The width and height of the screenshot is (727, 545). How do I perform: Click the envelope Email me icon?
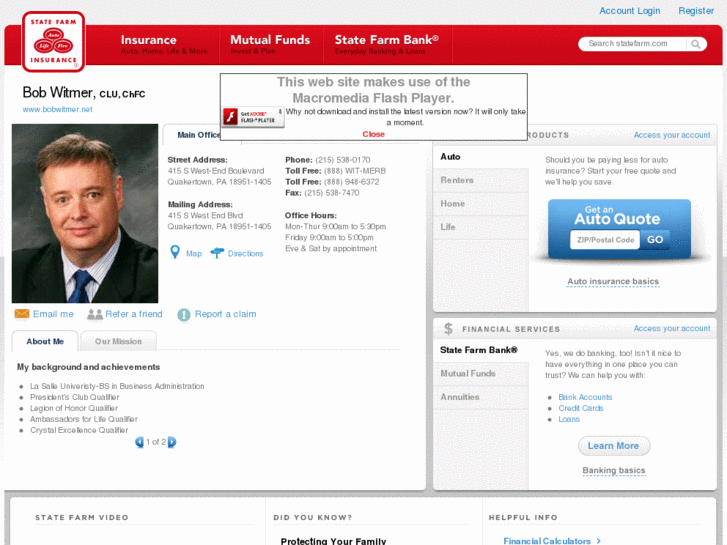pyautogui.click(x=22, y=314)
